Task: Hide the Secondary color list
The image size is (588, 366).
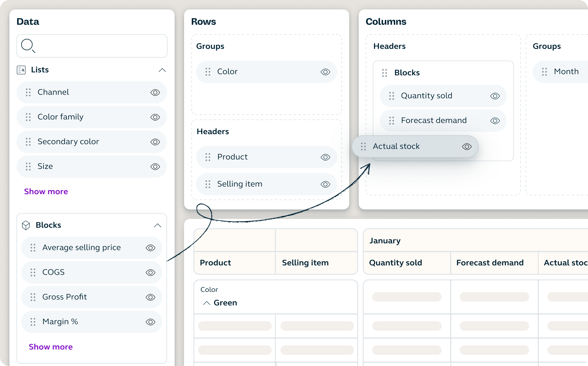Action: [x=155, y=142]
